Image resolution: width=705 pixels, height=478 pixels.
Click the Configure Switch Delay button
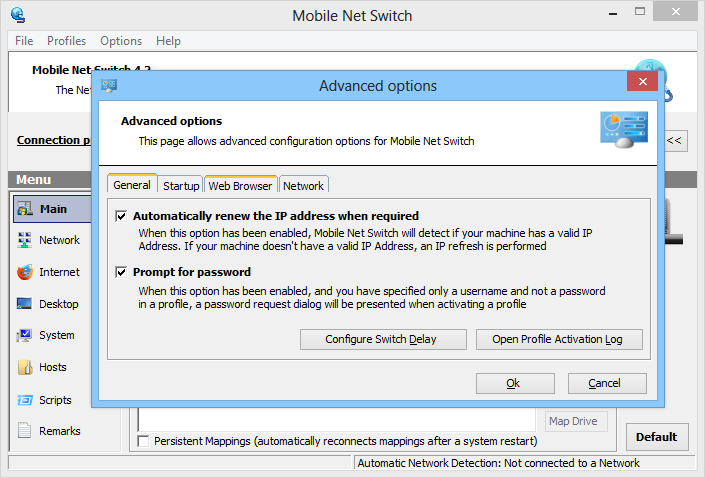tap(383, 339)
